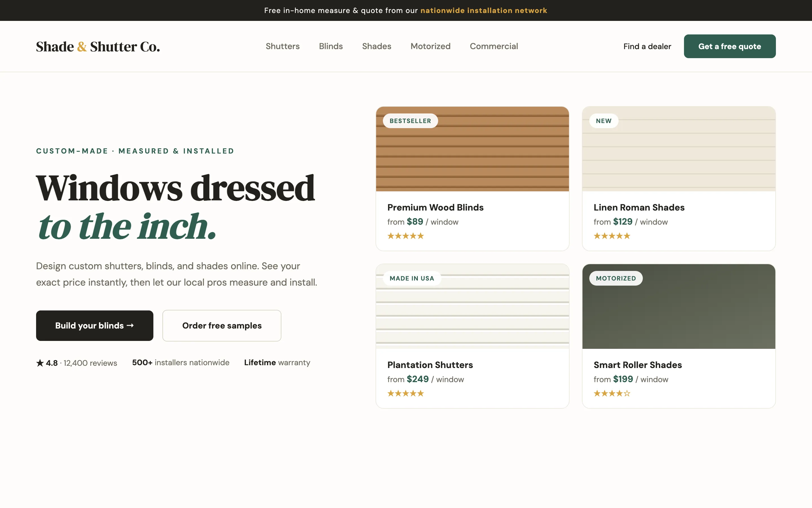Click the 'Windows dressed' headline
812x508 pixels.
[x=175, y=188]
